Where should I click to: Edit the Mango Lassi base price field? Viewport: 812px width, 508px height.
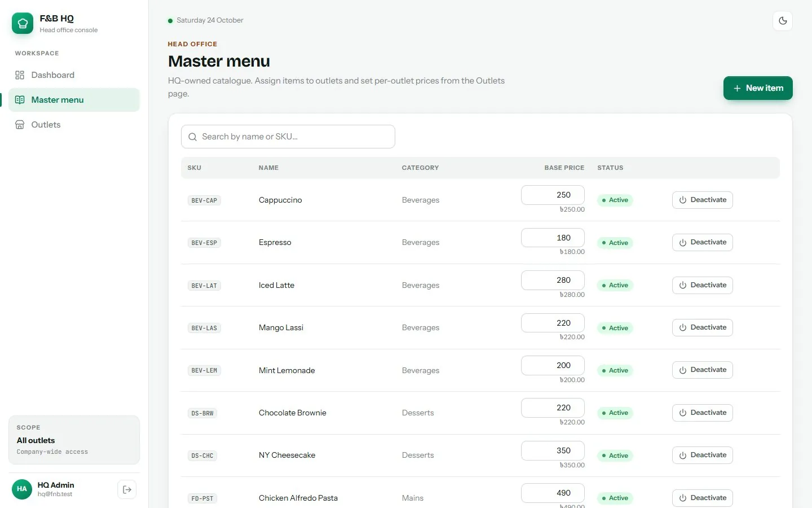click(x=553, y=323)
